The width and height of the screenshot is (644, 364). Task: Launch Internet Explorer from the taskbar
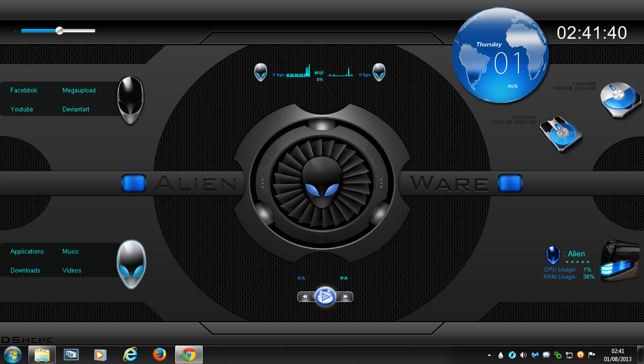[x=130, y=355]
